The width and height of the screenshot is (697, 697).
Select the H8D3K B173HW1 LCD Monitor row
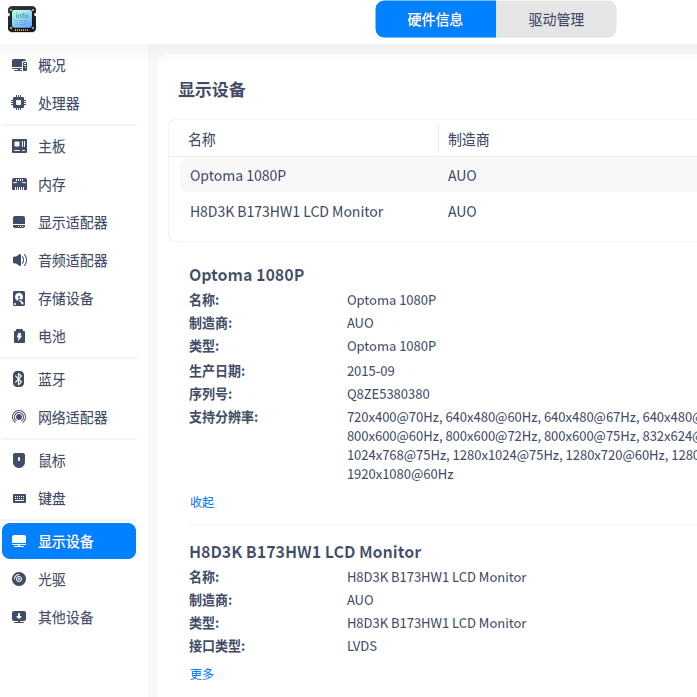coord(438,212)
